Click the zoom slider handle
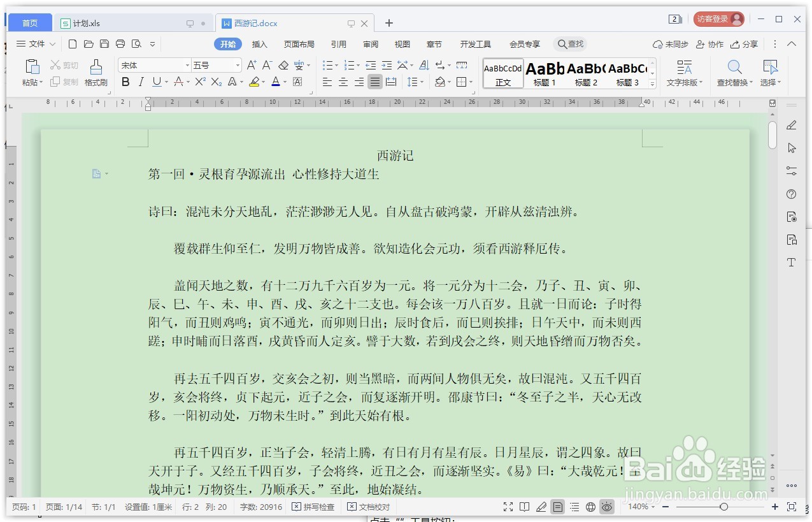The height and width of the screenshot is (522, 812). (x=723, y=507)
